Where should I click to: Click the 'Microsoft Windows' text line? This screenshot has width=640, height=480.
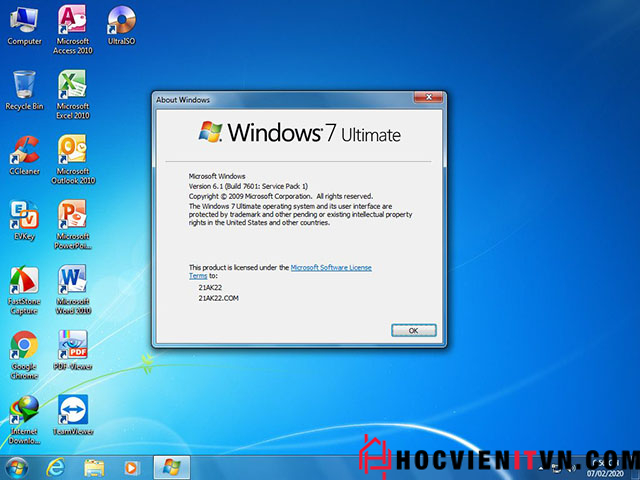tap(217, 176)
